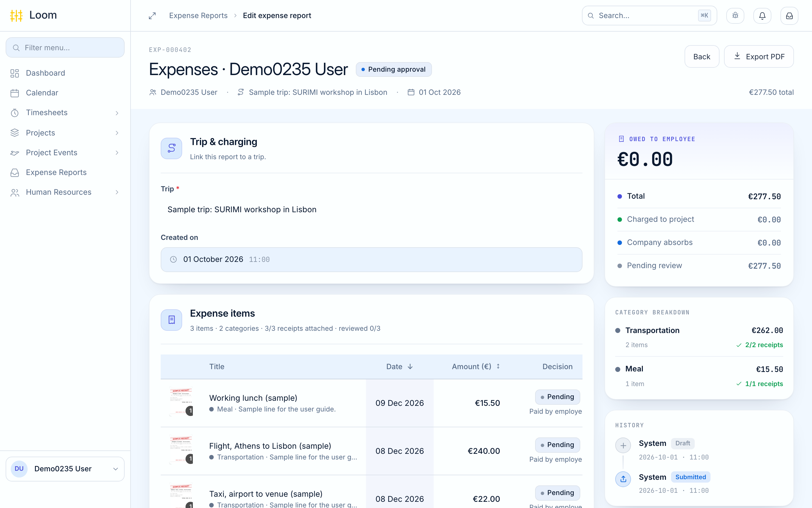Click Pending badge on Flight row
This screenshot has width=812, height=508.
point(557,445)
